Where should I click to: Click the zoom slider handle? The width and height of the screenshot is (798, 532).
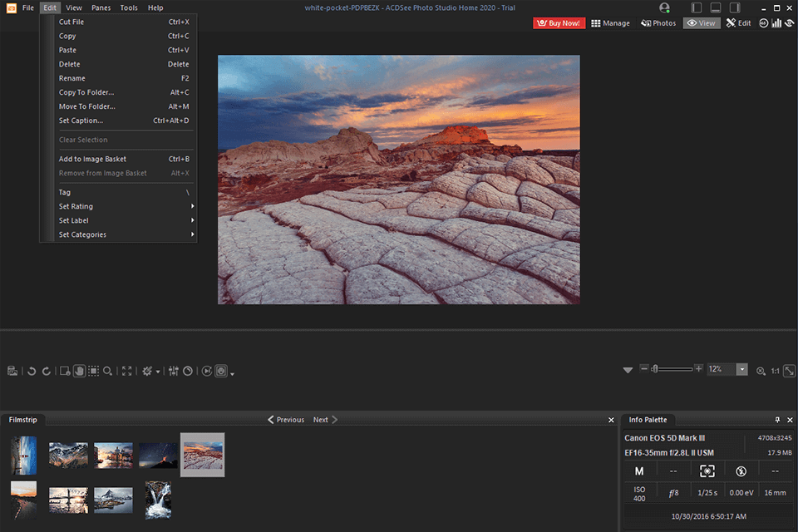tap(655, 369)
